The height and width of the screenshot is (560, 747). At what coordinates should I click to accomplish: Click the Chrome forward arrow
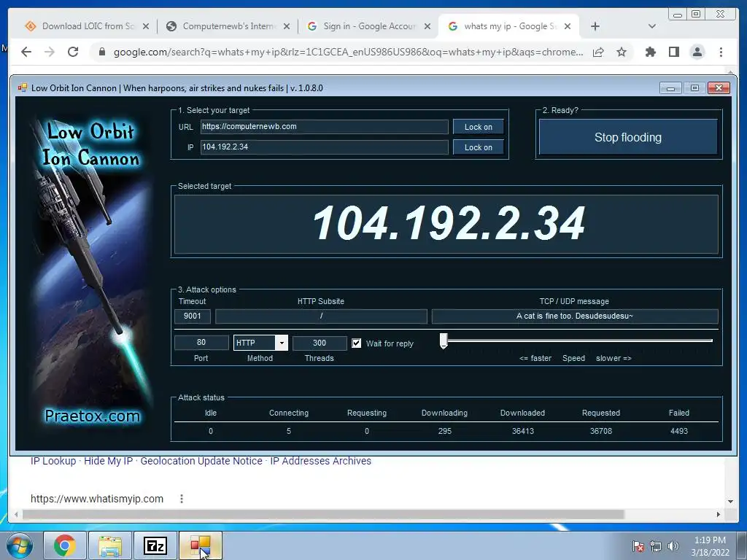50,52
